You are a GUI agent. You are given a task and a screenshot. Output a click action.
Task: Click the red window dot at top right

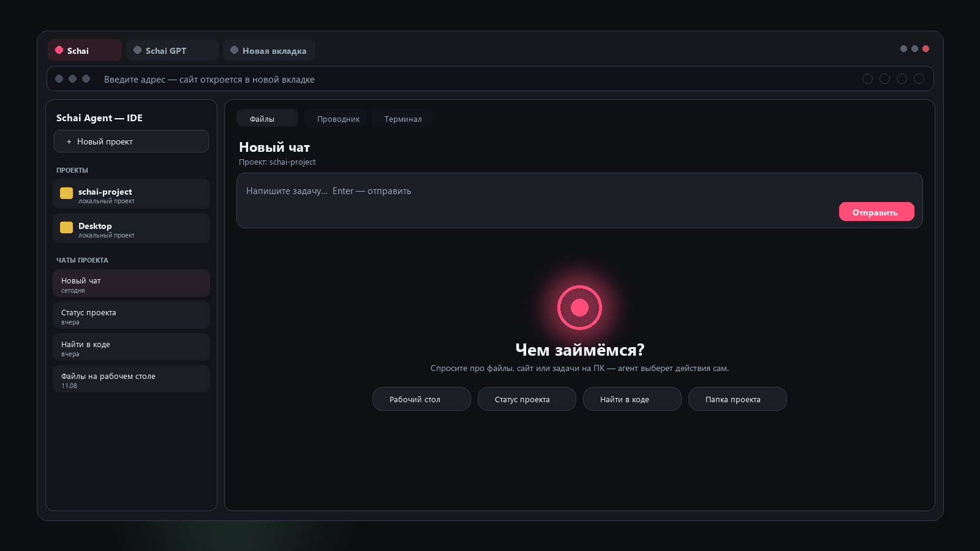tap(925, 48)
